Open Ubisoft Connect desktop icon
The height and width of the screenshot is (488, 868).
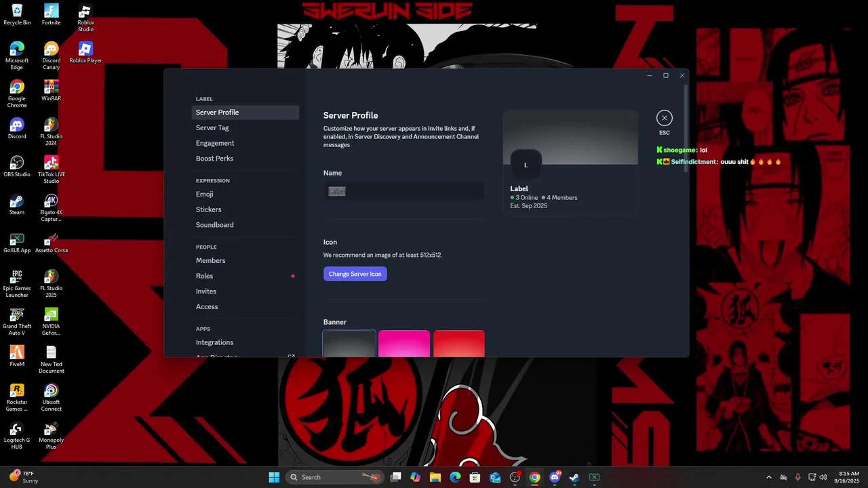51,397
